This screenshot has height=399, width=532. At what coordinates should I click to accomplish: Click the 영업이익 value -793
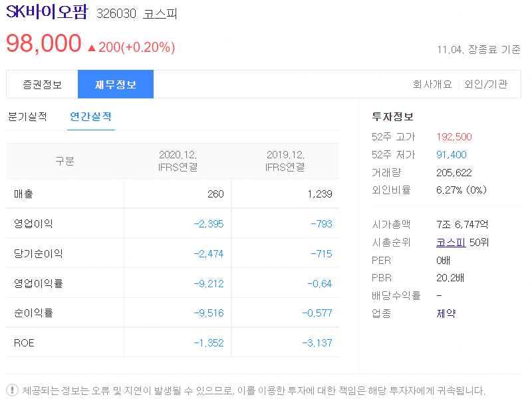321,224
